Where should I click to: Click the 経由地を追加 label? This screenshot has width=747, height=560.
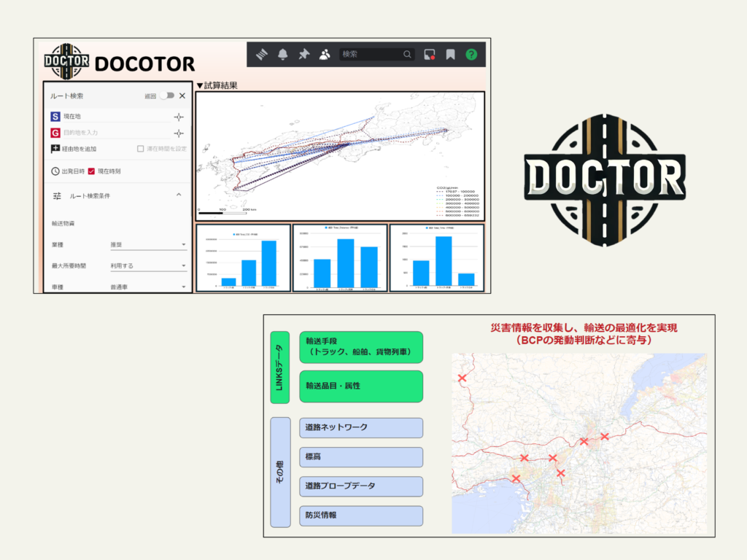[x=79, y=149]
